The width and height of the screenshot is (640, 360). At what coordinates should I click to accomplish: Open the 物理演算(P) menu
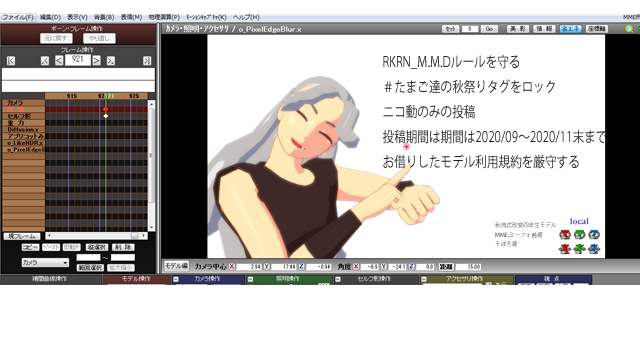pyautogui.click(x=164, y=17)
